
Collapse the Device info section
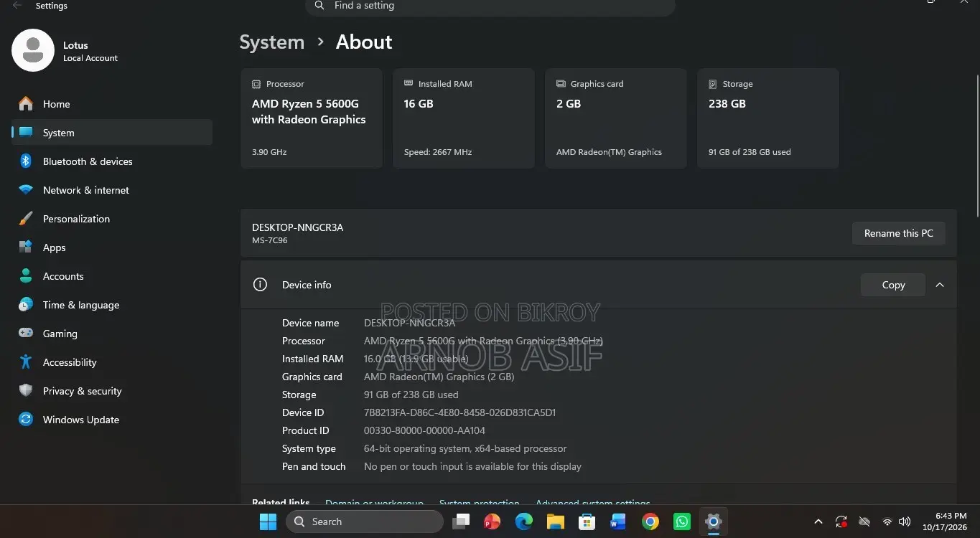(x=940, y=285)
